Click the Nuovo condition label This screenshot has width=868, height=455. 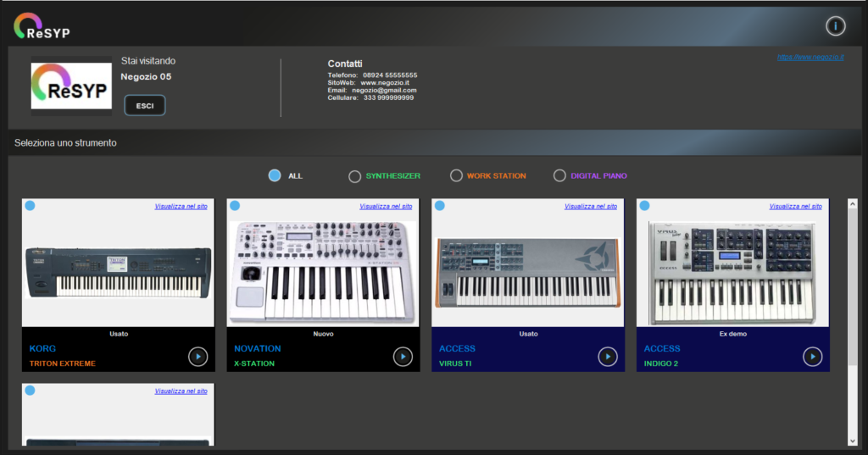click(323, 334)
